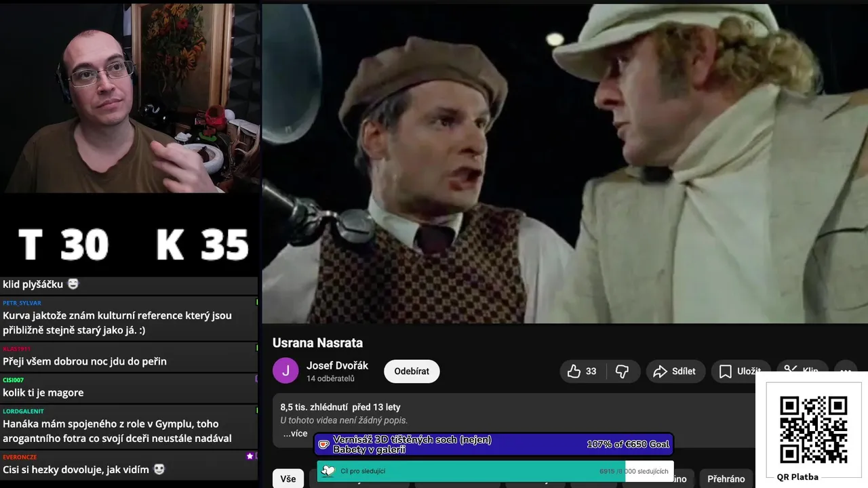Select chat username PETR_SYLVAR

[22, 303]
